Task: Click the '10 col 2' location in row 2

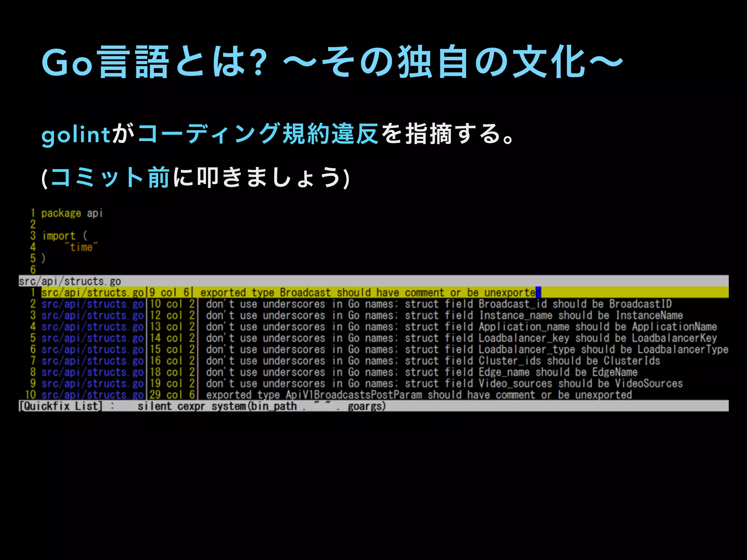Action: 172,304
